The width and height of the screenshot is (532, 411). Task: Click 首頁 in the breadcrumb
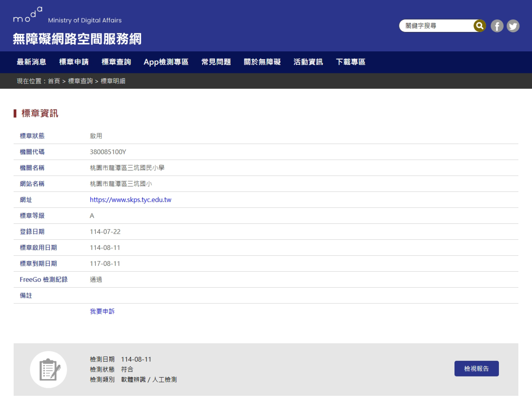(x=54, y=81)
